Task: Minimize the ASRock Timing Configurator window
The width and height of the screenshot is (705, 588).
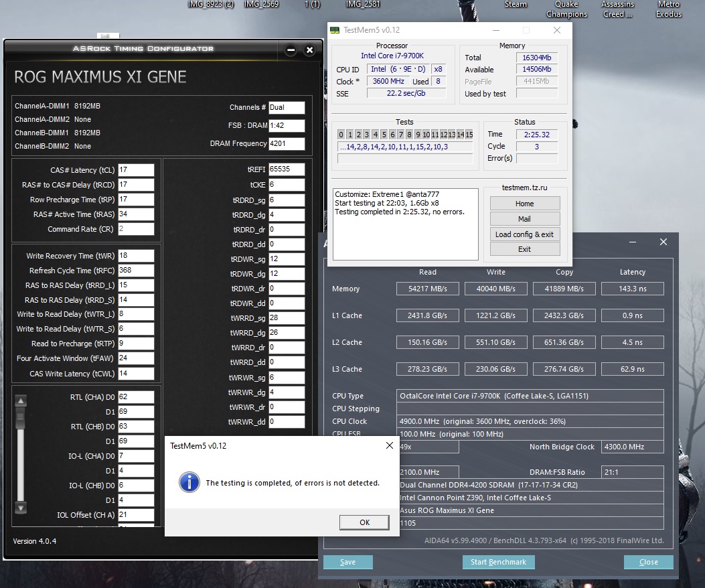Action: click(x=291, y=50)
